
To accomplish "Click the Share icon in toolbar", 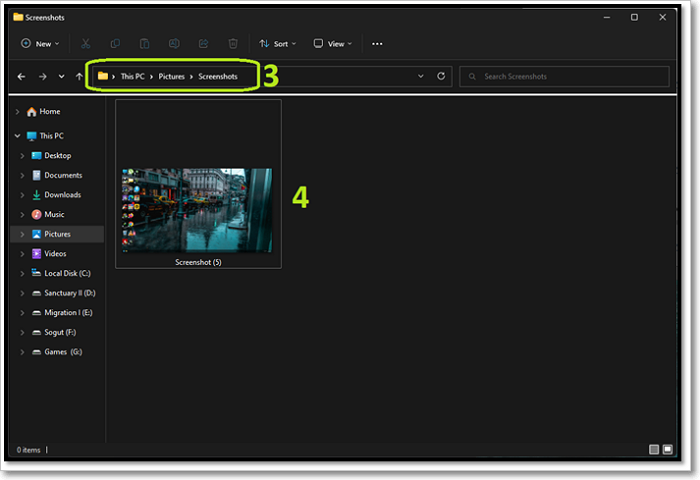I will pyautogui.click(x=204, y=44).
